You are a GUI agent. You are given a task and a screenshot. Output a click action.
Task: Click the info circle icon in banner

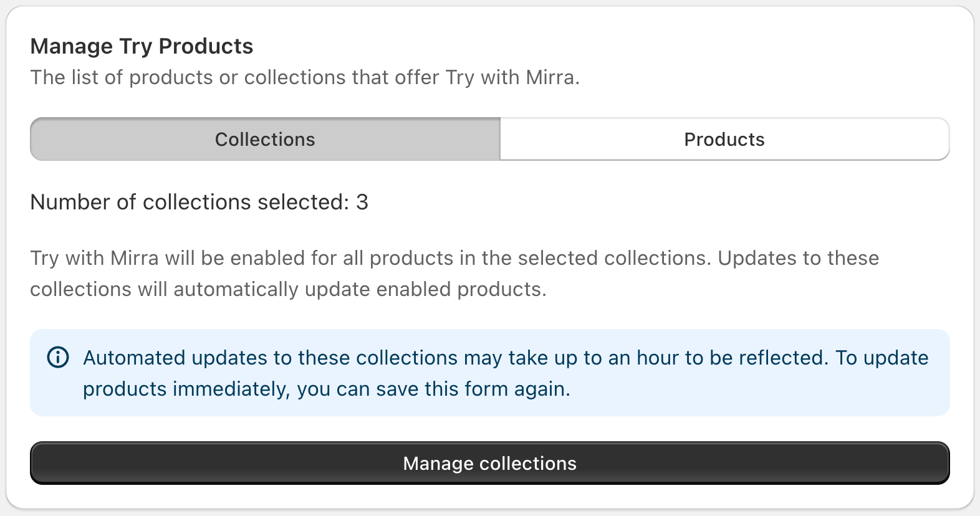click(58, 358)
